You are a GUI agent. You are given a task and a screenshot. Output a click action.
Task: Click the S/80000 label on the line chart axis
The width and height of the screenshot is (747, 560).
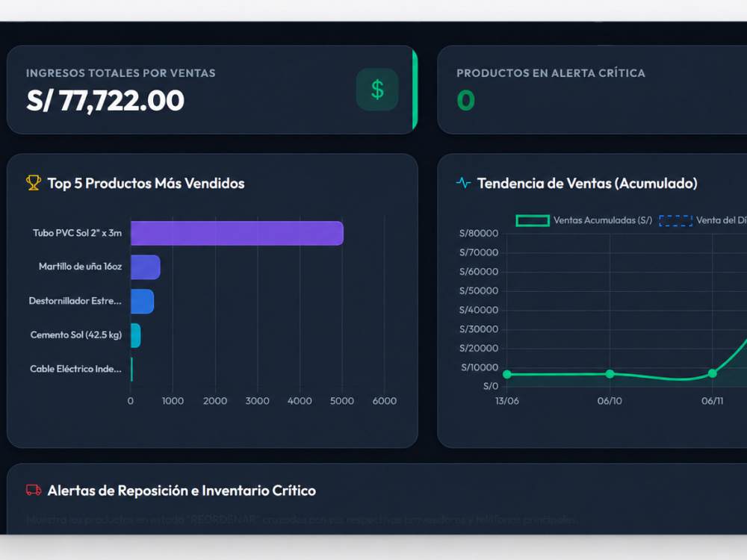coord(479,233)
